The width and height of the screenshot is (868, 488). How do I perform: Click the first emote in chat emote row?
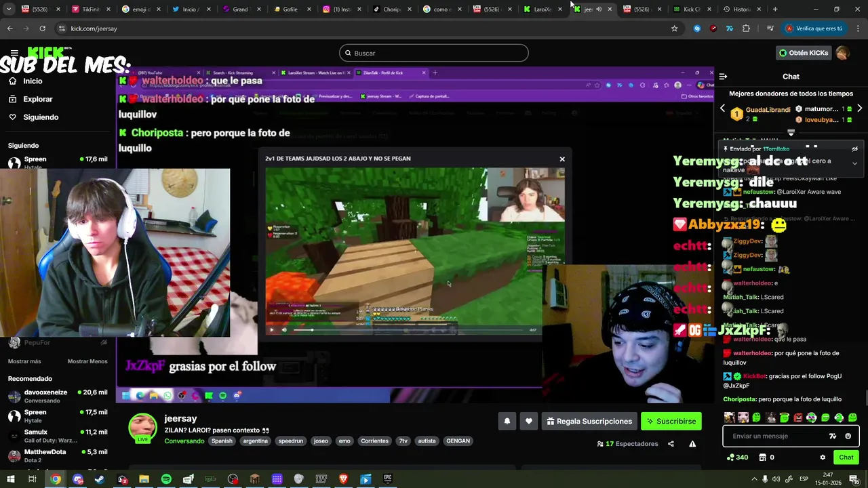[730, 418]
